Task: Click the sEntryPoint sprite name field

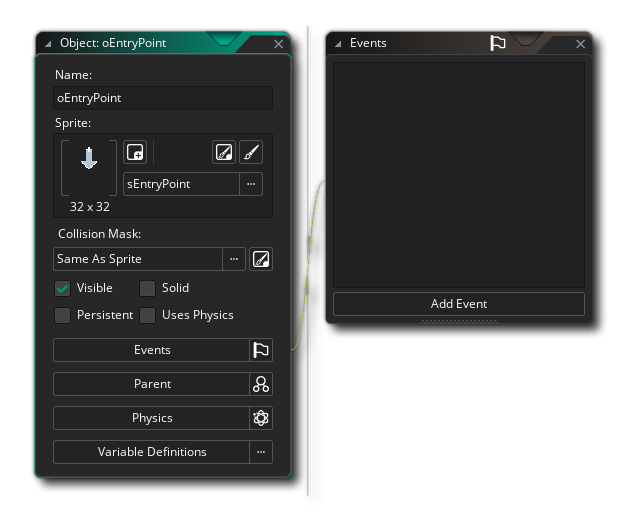Action: point(181,184)
